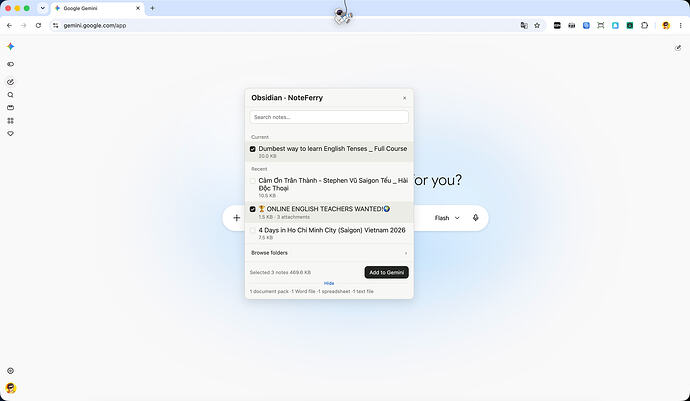The height and width of the screenshot is (401, 690).
Task: Click the plus attach button in prompt box
Action: pos(237,218)
